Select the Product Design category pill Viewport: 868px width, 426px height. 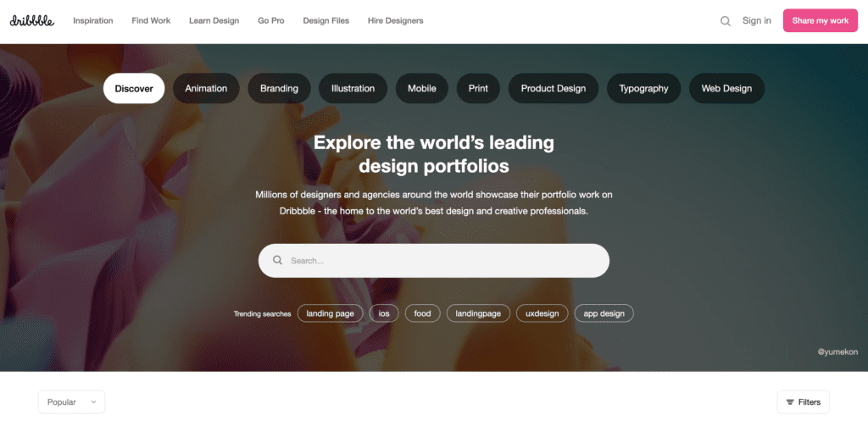(553, 89)
